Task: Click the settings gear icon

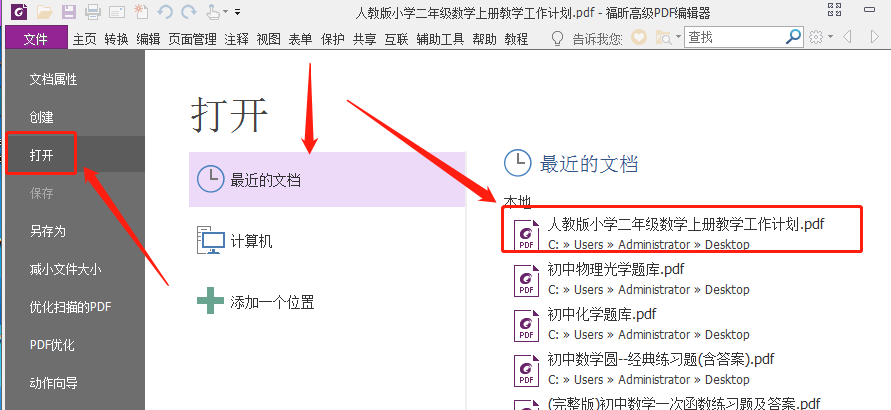Action: [x=816, y=37]
